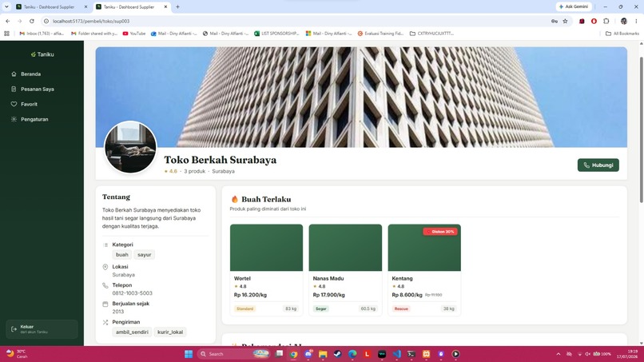Open Pengaturan gear icon in sidebar
Screen dimensions: 644x362
click(x=14, y=119)
